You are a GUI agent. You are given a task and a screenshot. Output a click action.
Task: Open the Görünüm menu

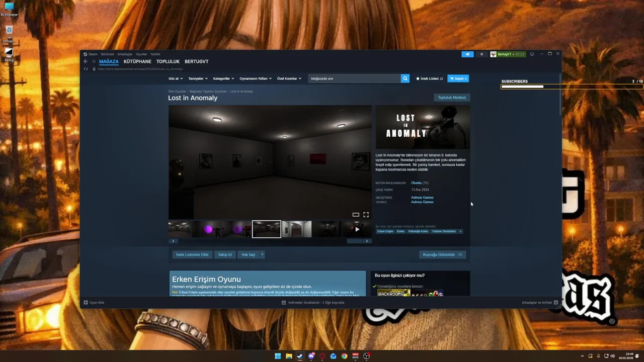[107, 54]
